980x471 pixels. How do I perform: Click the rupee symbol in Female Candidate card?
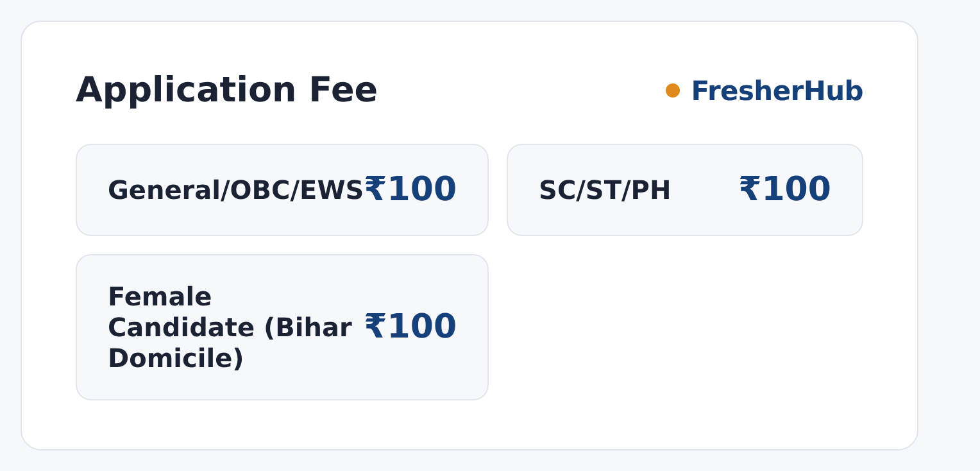(x=375, y=327)
